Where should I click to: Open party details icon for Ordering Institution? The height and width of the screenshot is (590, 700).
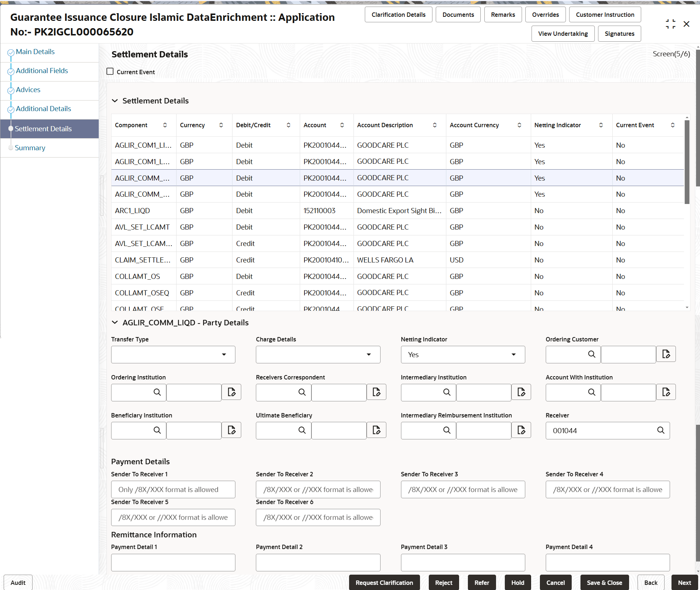231,392
